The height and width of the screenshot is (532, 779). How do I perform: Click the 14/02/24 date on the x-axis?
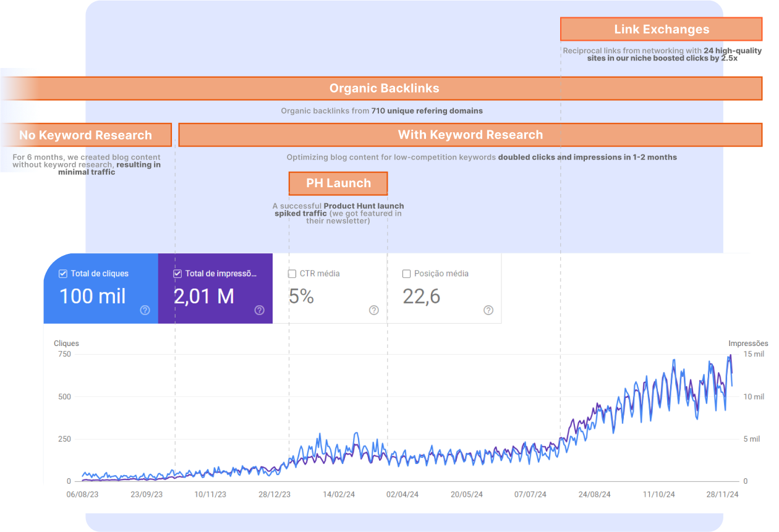pyautogui.click(x=339, y=494)
